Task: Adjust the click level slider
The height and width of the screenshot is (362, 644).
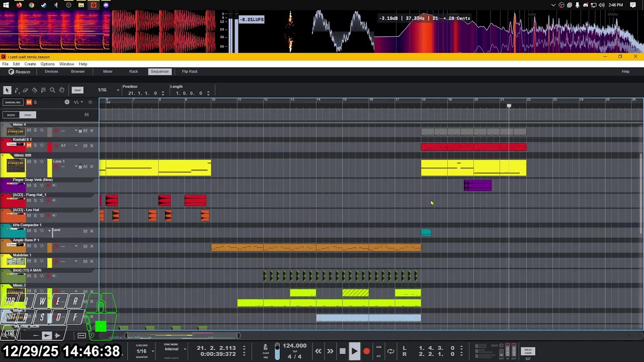Action: click(x=277, y=350)
